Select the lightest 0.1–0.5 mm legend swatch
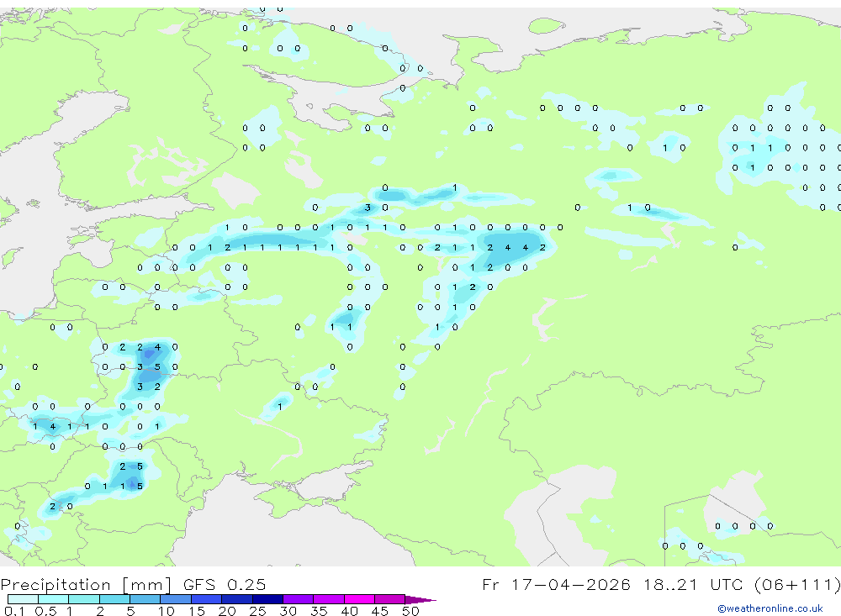 coord(23,599)
